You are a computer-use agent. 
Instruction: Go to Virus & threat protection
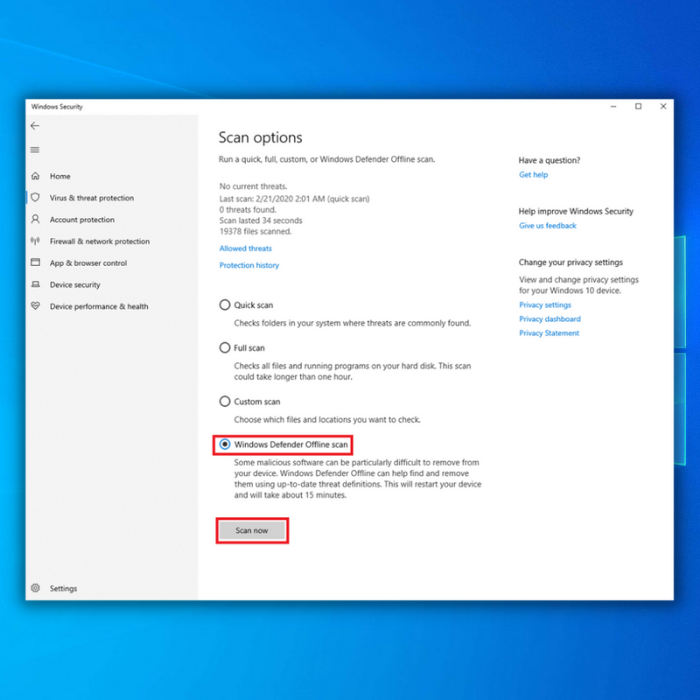pos(92,198)
